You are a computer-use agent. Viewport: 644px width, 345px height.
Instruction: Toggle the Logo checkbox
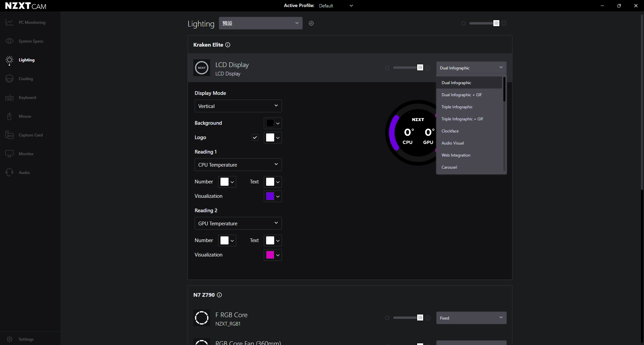tap(255, 137)
